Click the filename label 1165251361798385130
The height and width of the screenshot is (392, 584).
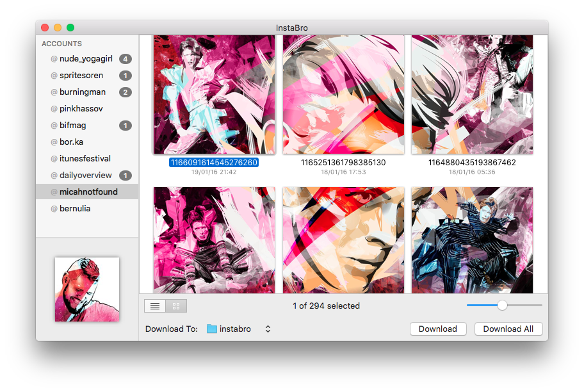(343, 163)
